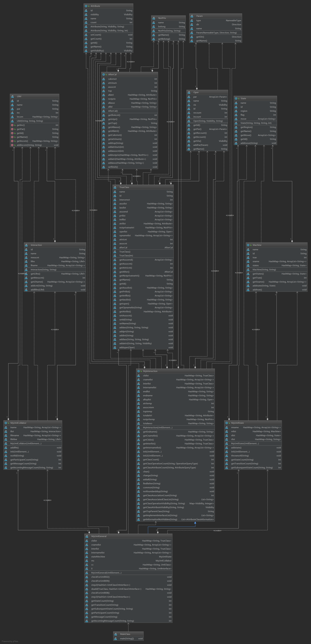The image size is (311, 644).
Task: Click method icon beside main(String[])
Action: [x=116, y=638]
